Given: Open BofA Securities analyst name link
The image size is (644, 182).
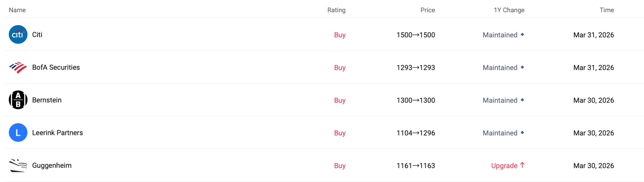Looking at the screenshot, I should click(x=56, y=67).
